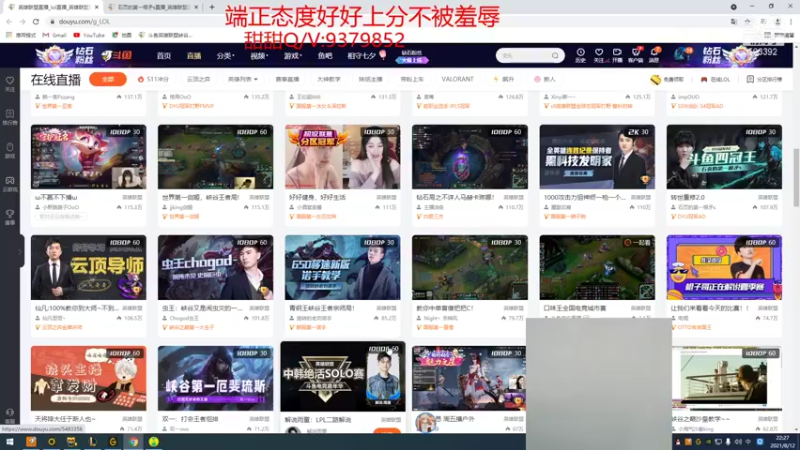Expand the 分类 nav dropdown
The height and width of the screenshot is (450, 800).
[x=225, y=56]
